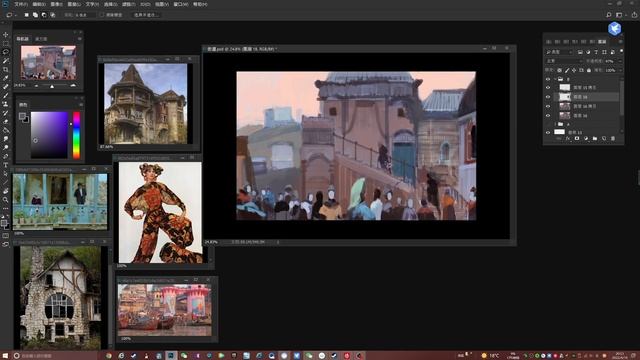Hide the highlighted selected layer's eye
Viewport: 640px width, 360px height.
(x=548, y=97)
